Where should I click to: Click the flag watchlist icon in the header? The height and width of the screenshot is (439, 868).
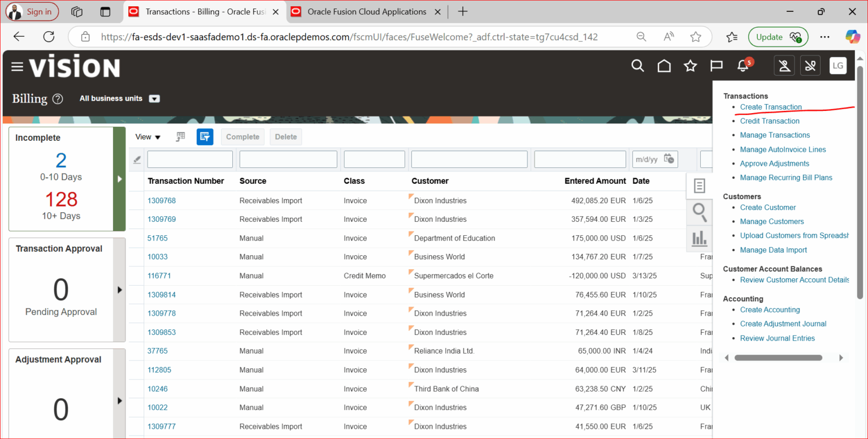pos(716,66)
